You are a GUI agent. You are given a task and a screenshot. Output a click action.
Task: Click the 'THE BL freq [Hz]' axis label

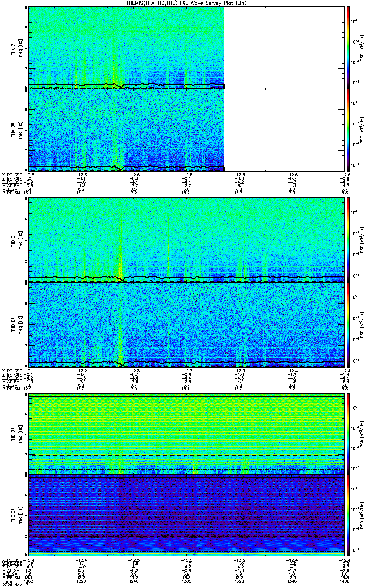[16, 434]
